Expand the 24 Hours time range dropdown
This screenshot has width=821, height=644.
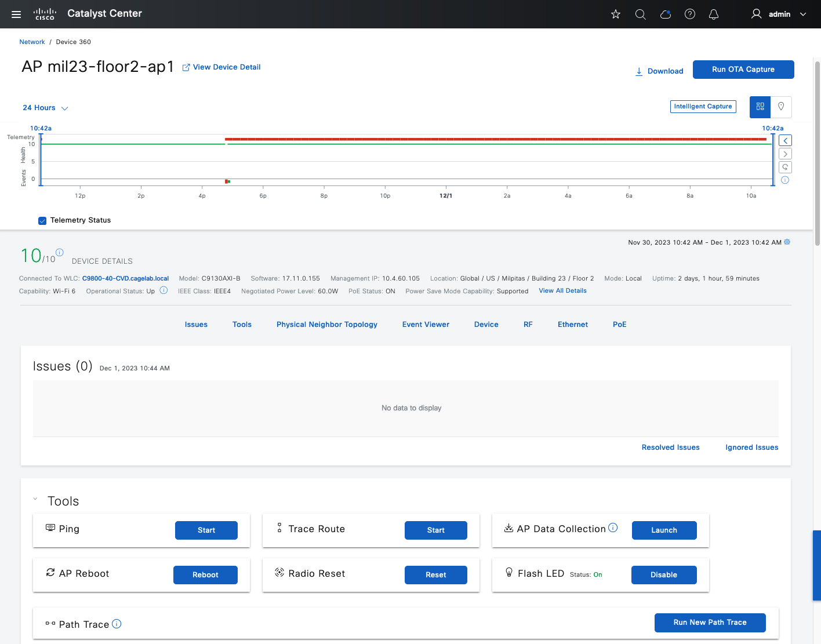45,108
